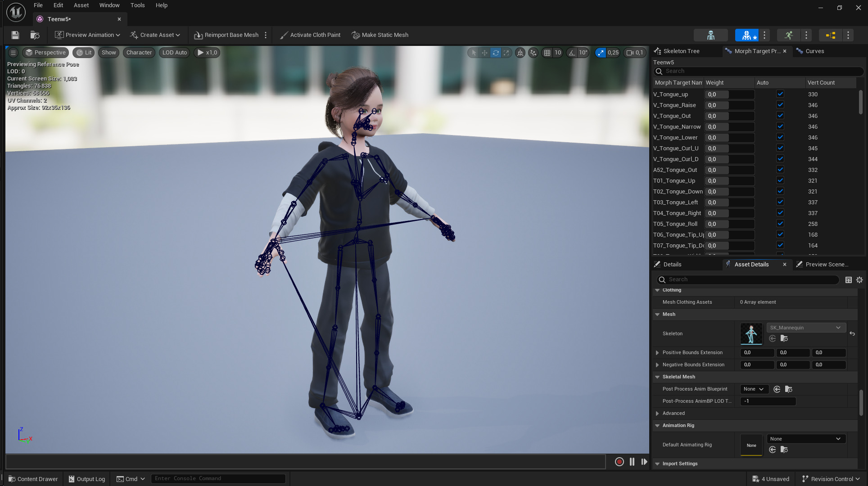Save the current asset with the floppy icon
Screen dimensions: 868x486
15,35
